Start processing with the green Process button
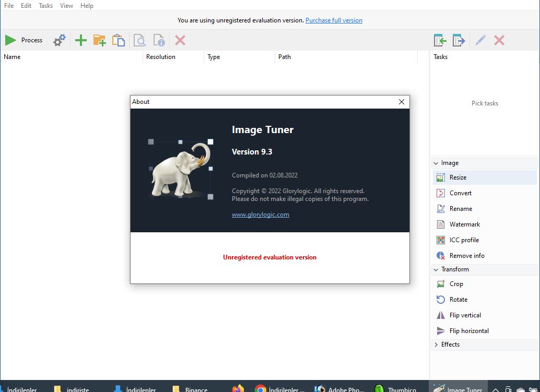540x392 pixels. tap(24, 40)
